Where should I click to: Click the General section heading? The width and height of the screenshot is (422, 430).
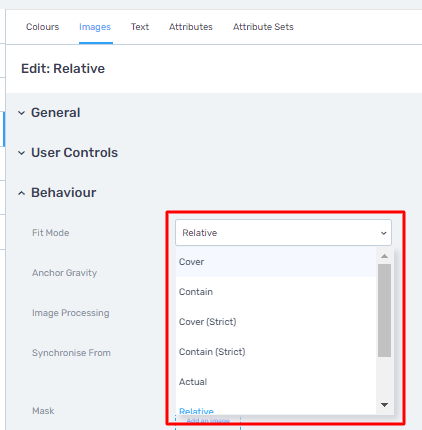click(56, 113)
